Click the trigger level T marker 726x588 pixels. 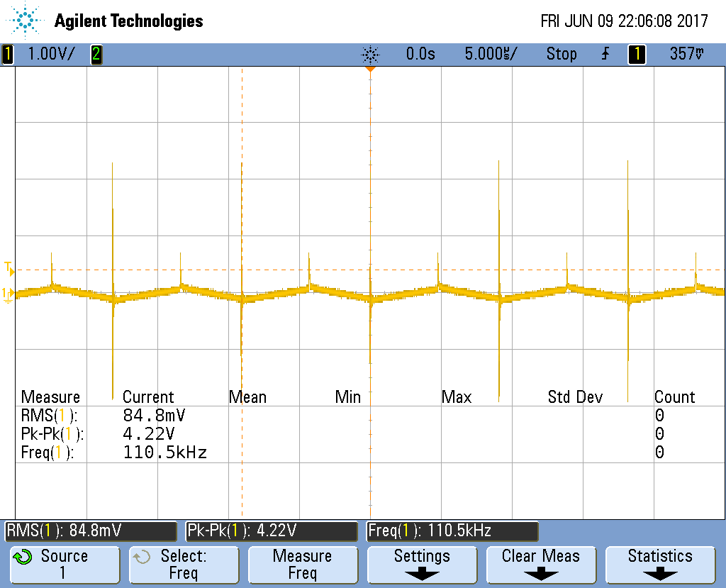(x=9, y=268)
